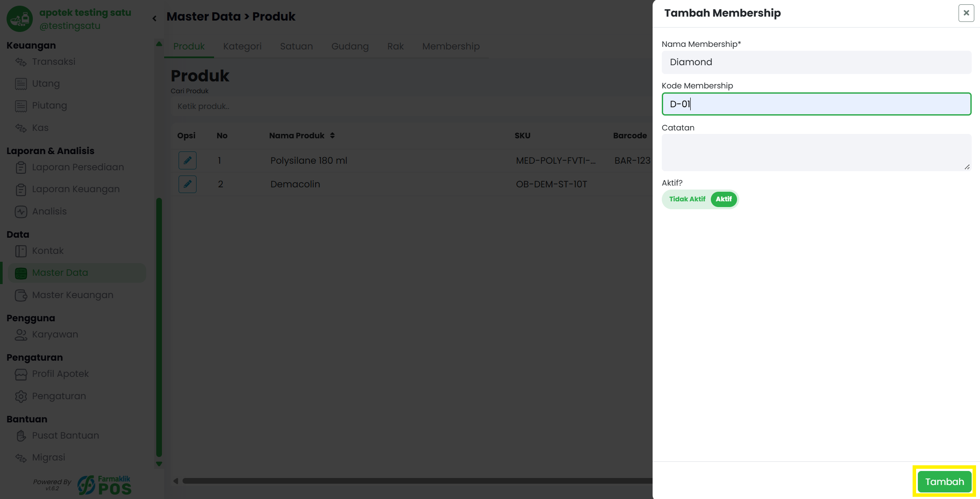Viewport: 980px width, 499px height.
Task: Open the Karyawan page
Action: click(x=55, y=334)
